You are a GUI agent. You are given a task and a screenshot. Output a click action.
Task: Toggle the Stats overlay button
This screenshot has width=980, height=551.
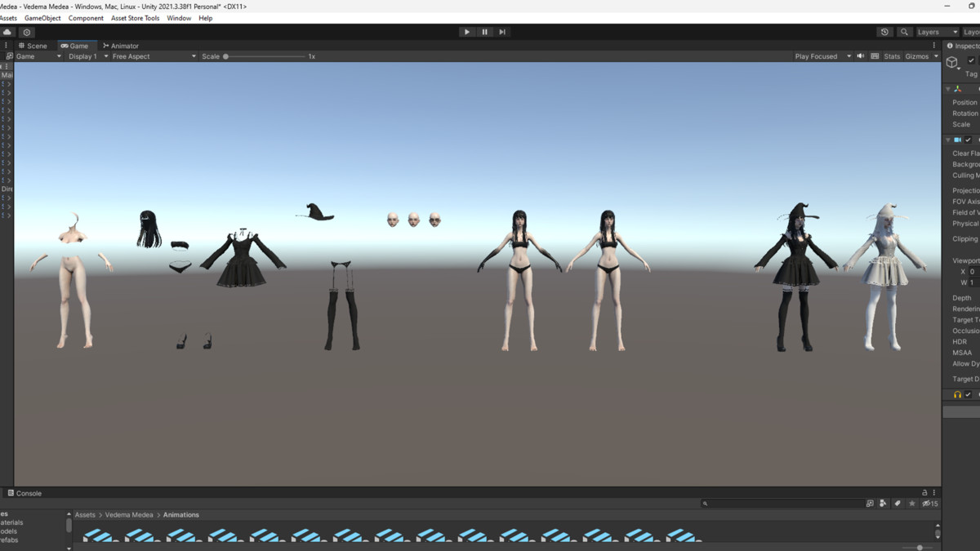tap(892, 56)
